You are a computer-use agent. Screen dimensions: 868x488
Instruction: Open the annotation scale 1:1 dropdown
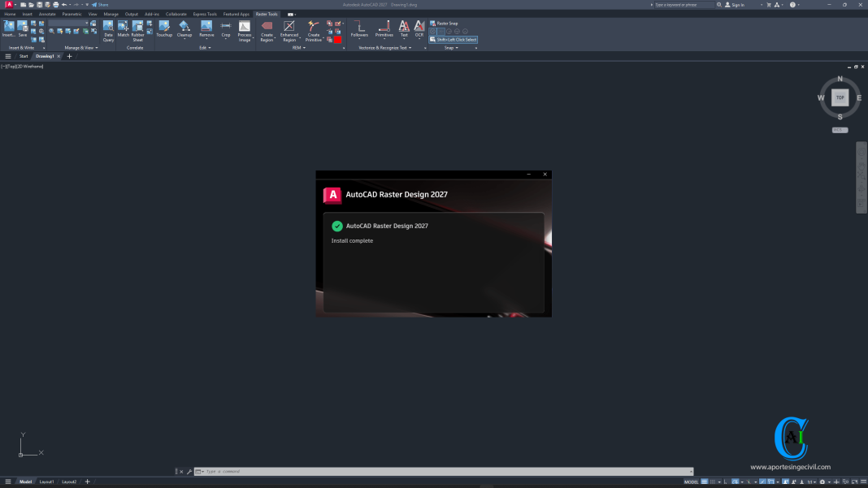[812, 482]
